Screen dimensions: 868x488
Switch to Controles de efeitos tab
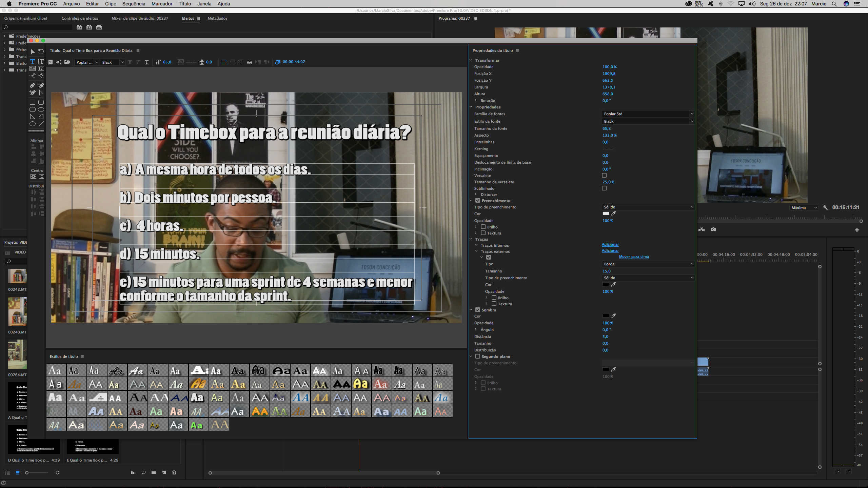(x=80, y=18)
